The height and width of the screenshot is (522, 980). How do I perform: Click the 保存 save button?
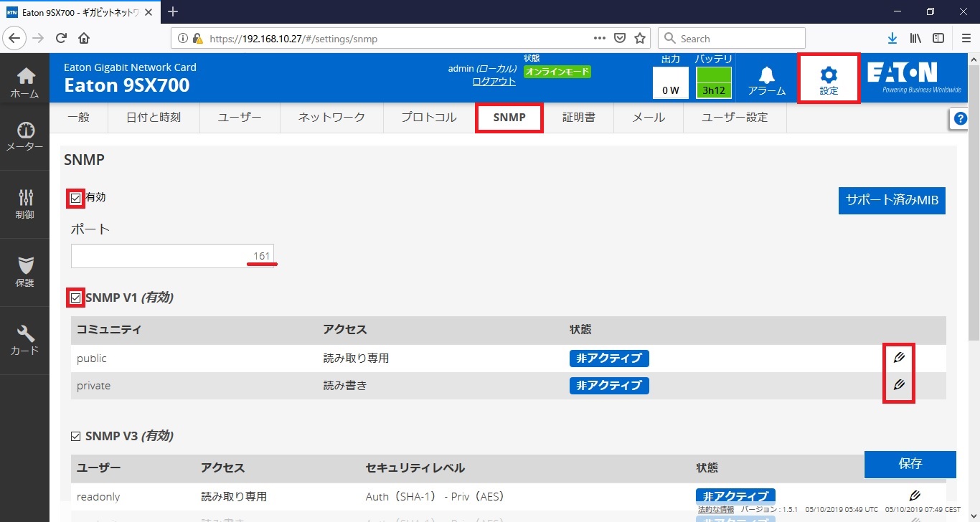[910, 464]
